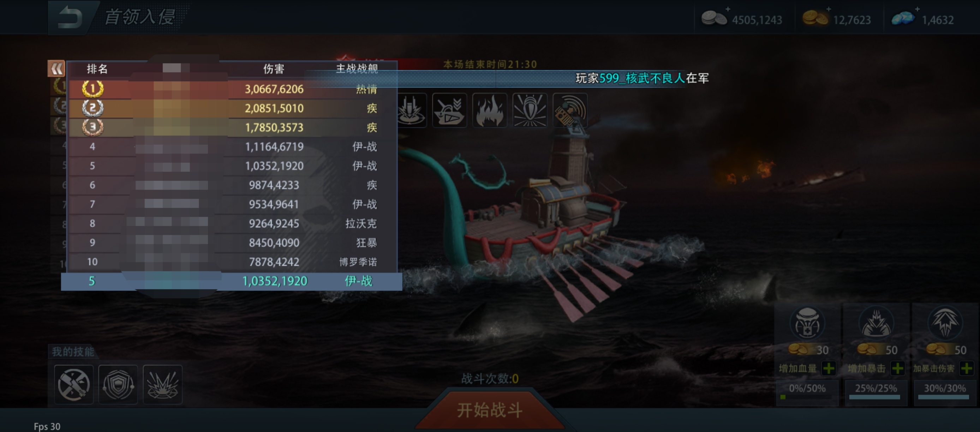Open the shield skill icon under 我的技能
The image size is (980, 432).
pyautogui.click(x=118, y=384)
